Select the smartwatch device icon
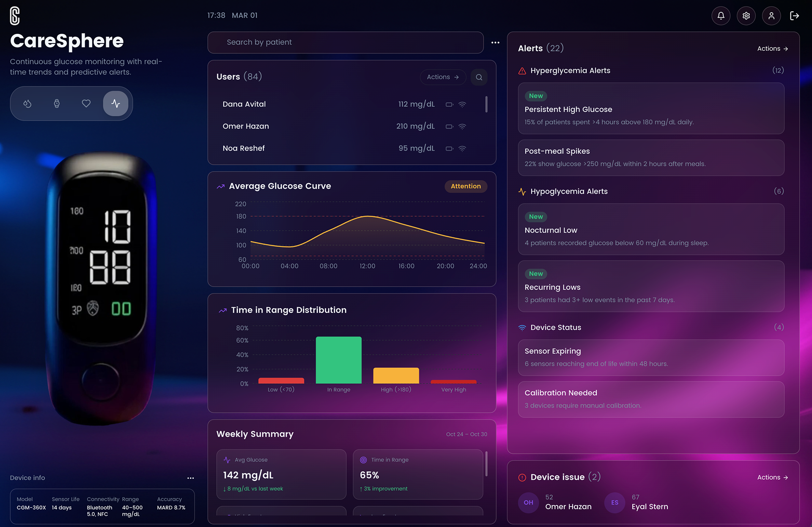 click(x=57, y=104)
